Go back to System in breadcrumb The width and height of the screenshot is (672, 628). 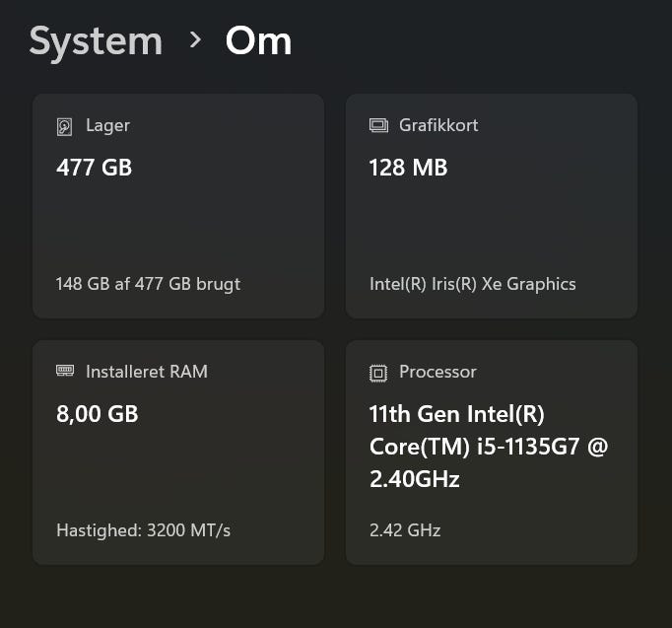point(96,40)
